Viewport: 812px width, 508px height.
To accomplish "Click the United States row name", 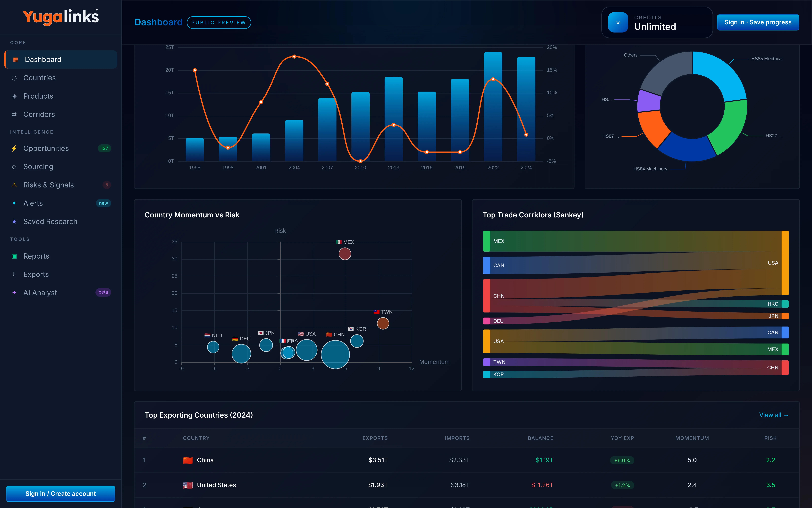I will pyautogui.click(x=216, y=485).
